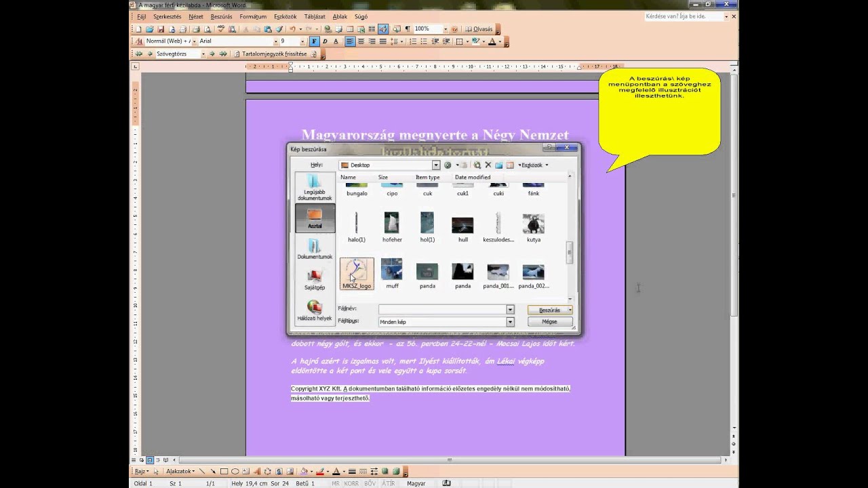The image size is (868, 488).
Task: Click the Beszúrás insert button in dialog
Action: point(550,310)
